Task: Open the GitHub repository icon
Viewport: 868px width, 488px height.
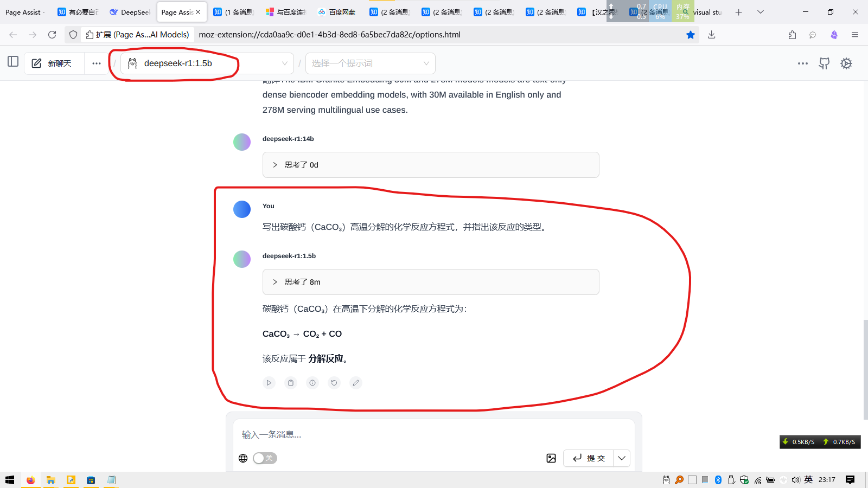Action: (x=824, y=63)
